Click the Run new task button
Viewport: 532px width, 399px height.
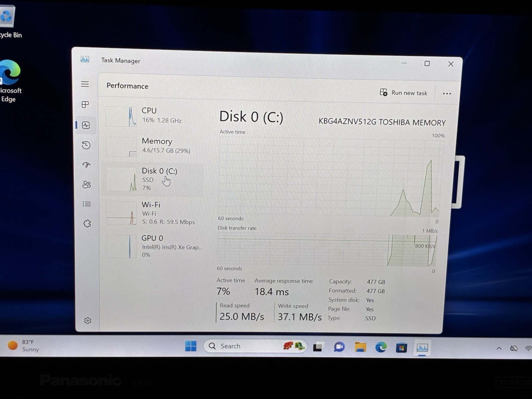click(403, 93)
